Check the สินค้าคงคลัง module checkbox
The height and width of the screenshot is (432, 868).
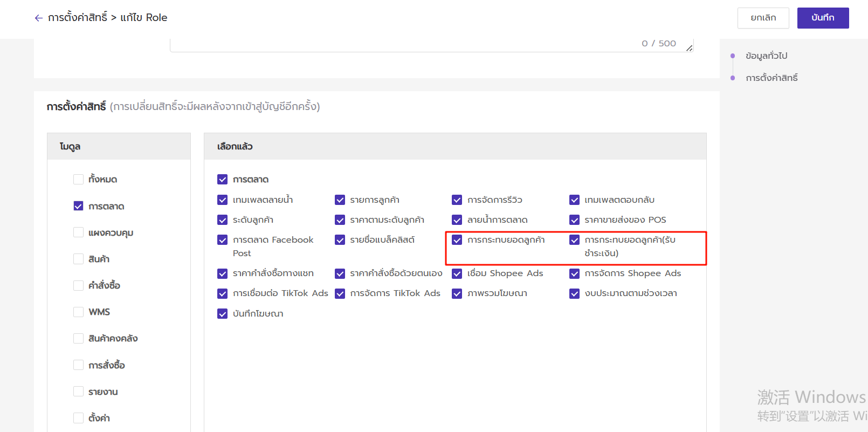tap(79, 338)
